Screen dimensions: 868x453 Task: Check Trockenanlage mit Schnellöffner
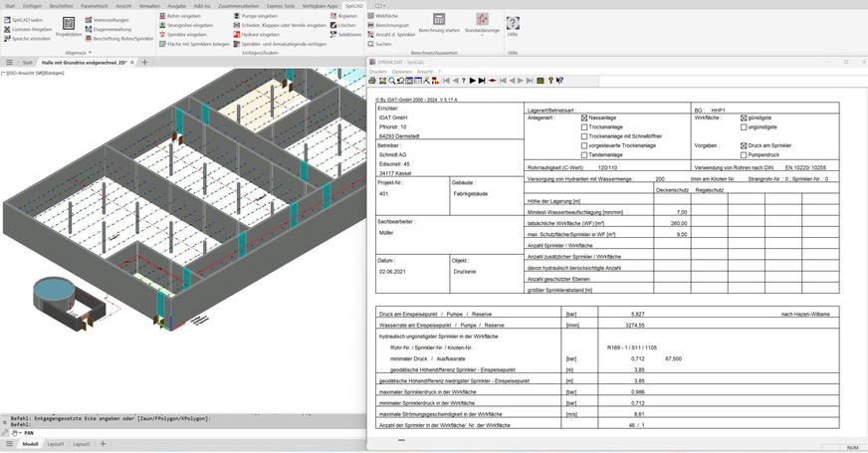pos(584,136)
